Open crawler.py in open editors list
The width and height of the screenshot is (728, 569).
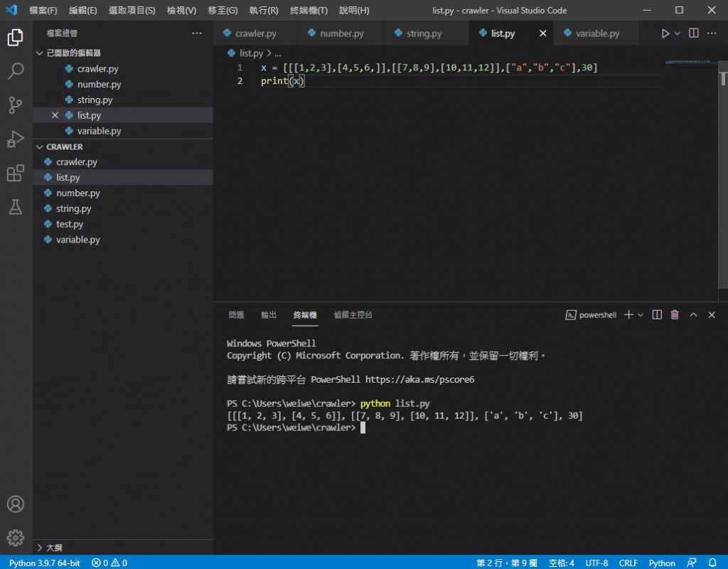122,69
